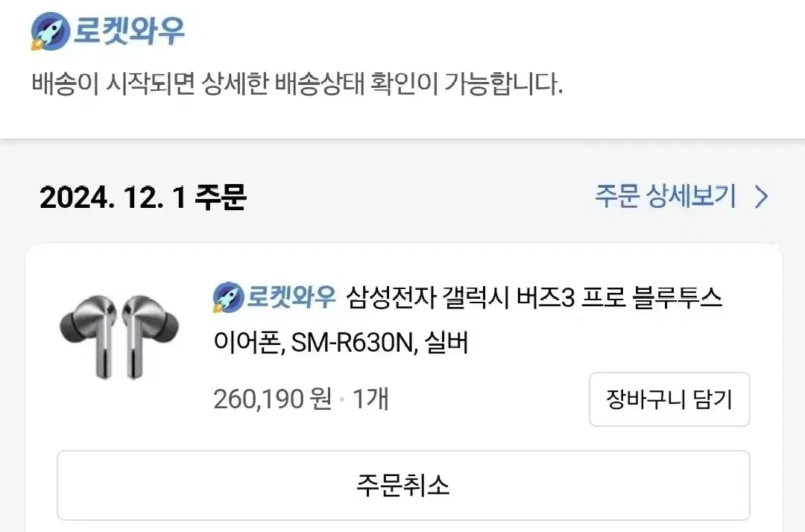805x532 pixels.
Task: Click the rocket badge icon beside product title
Action: pyautogui.click(x=227, y=297)
